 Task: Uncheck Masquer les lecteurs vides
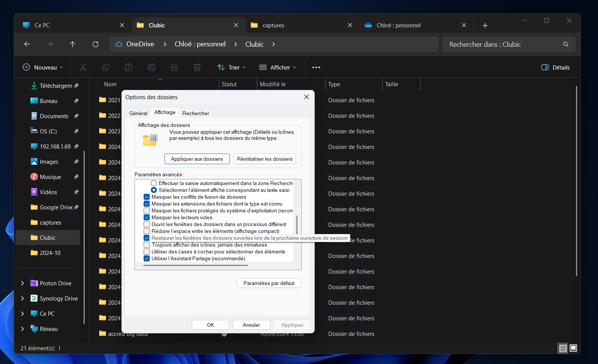(147, 218)
